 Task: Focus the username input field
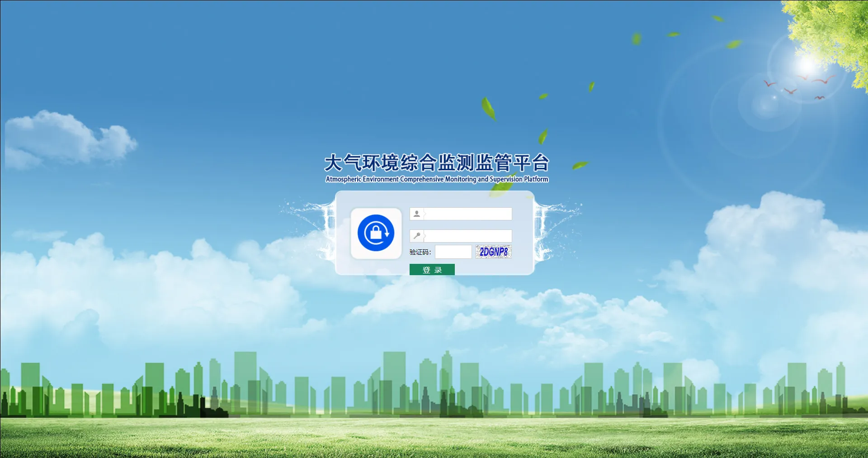tap(467, 214)
